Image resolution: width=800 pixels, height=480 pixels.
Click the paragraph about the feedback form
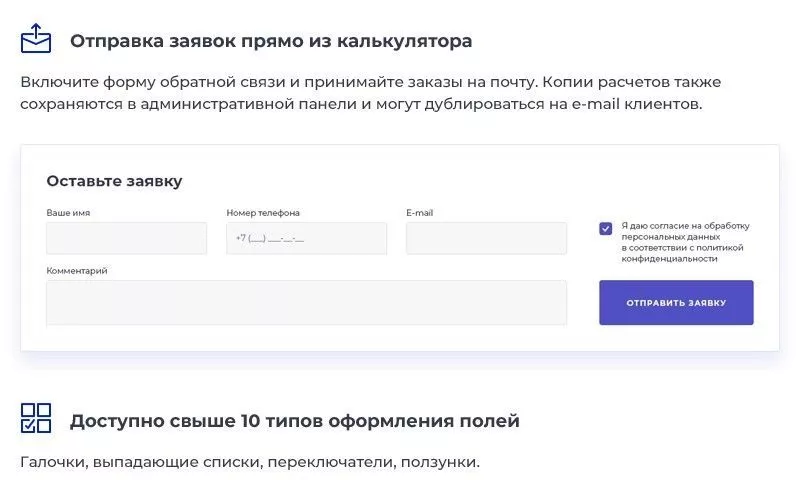pos(371,93)
